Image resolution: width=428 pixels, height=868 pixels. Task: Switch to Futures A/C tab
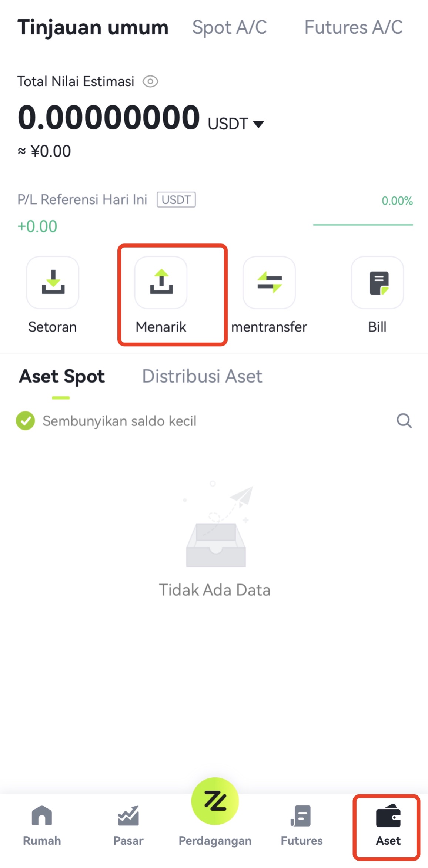[x=353, y=27]
